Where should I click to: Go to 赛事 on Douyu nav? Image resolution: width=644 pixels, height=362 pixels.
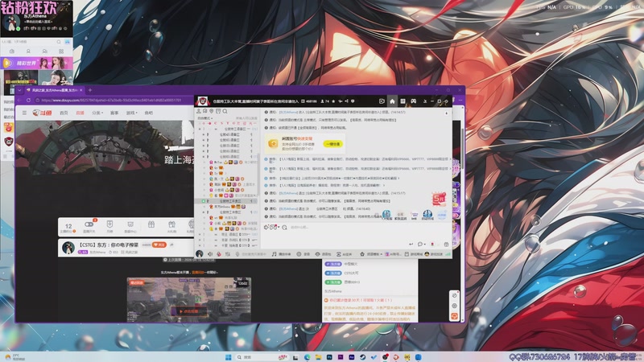(114, 113)
